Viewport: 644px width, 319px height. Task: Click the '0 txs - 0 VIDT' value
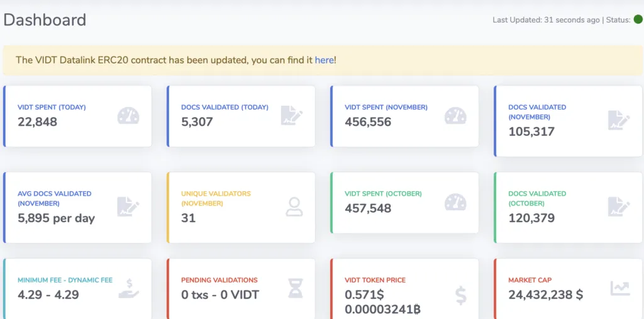click(220, 294)
